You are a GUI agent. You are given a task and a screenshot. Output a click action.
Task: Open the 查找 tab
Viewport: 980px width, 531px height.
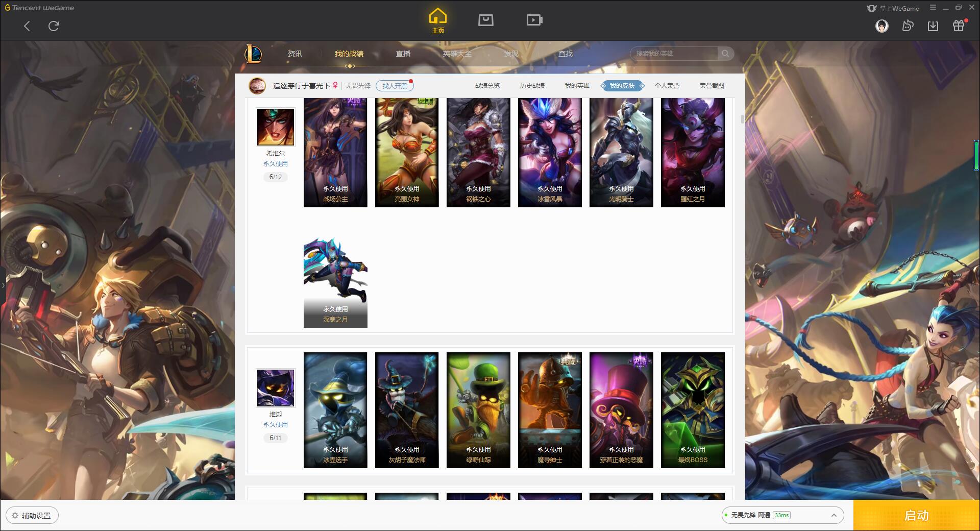565,54
